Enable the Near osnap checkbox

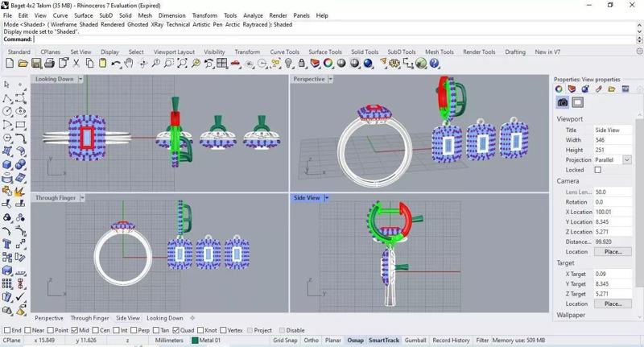click(x=27, y=330)
